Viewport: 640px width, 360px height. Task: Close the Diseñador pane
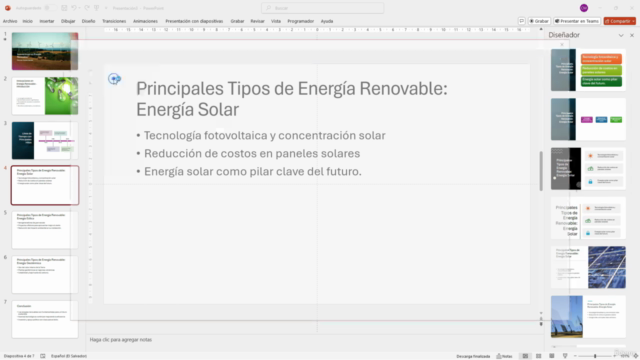coord(632,36)
